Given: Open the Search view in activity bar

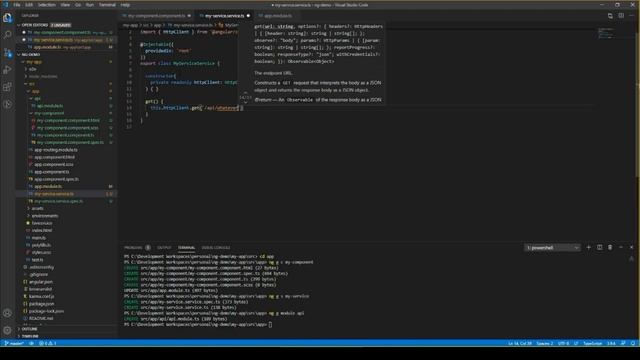Looking at the screenshot, I should [x=7, y=35].
